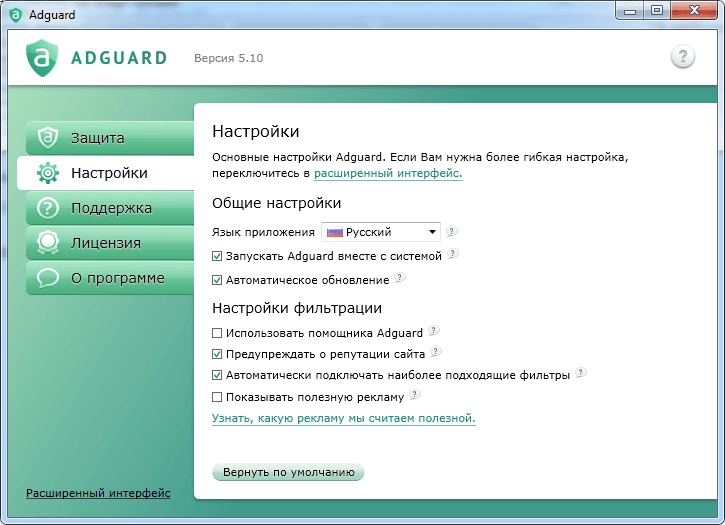Click the shield icon beside Защита
The height and width of the screenshot is (525, 725).
coord(48,138)
